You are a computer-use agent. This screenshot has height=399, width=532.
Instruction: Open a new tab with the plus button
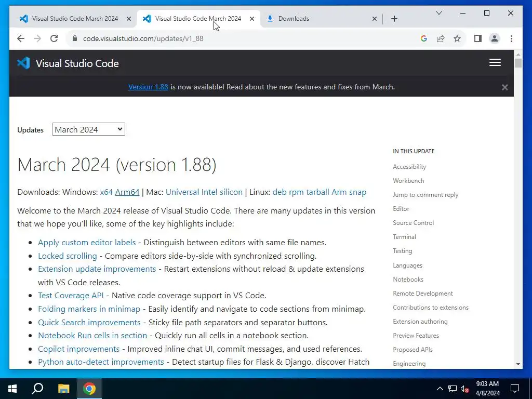click(394, 19)
